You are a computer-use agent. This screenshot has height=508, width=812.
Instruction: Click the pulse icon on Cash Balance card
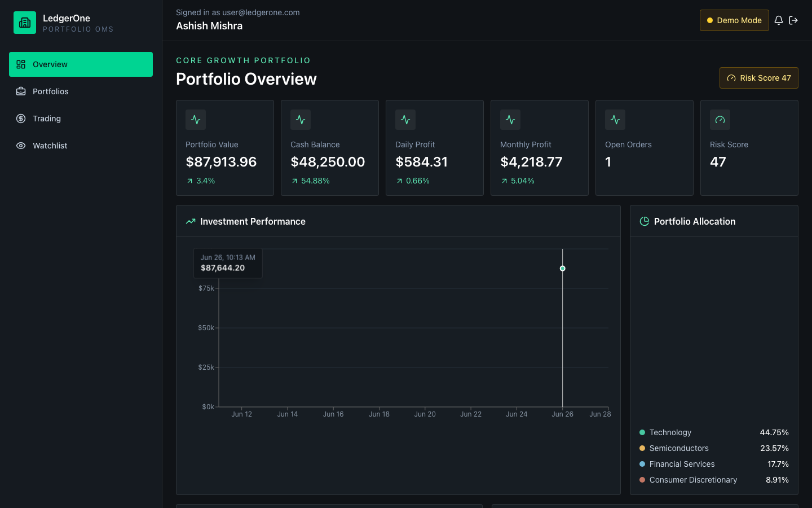click(301, 120)
